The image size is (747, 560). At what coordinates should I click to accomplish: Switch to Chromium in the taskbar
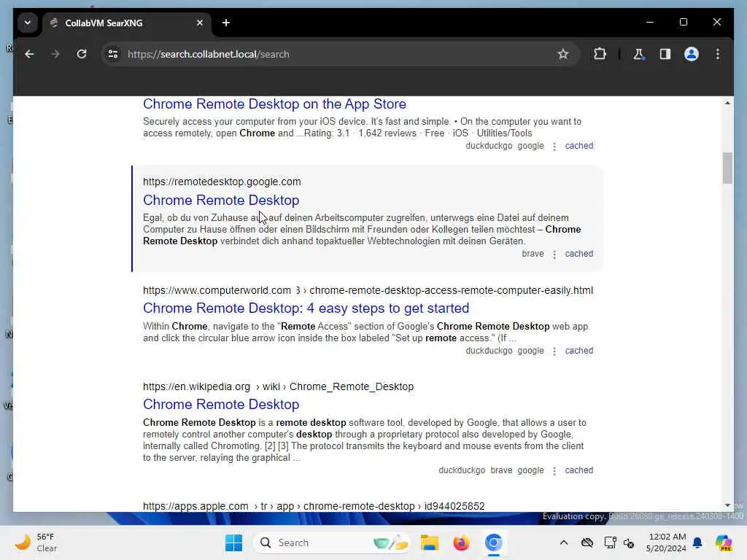tap(494, 542)
